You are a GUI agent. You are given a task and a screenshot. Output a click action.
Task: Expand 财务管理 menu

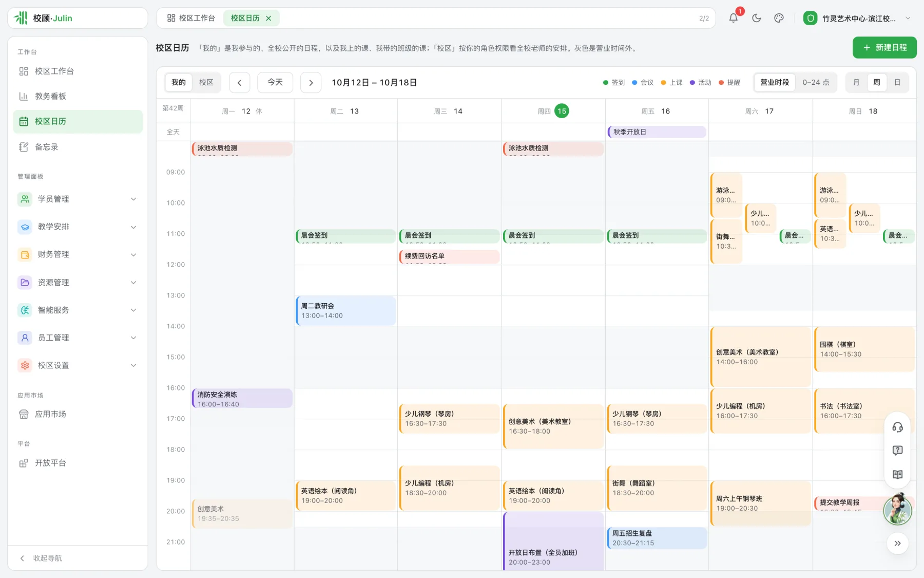(x=78, y=254)
